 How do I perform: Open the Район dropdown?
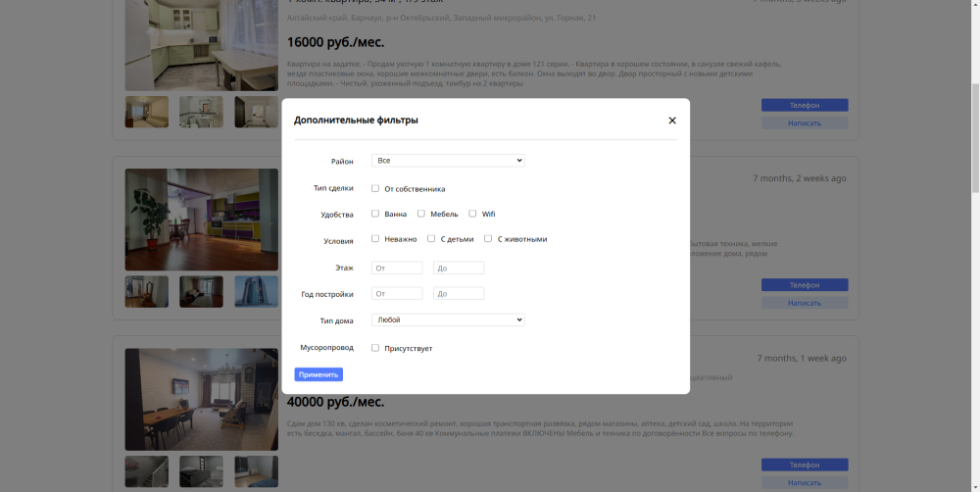[448, 161]
